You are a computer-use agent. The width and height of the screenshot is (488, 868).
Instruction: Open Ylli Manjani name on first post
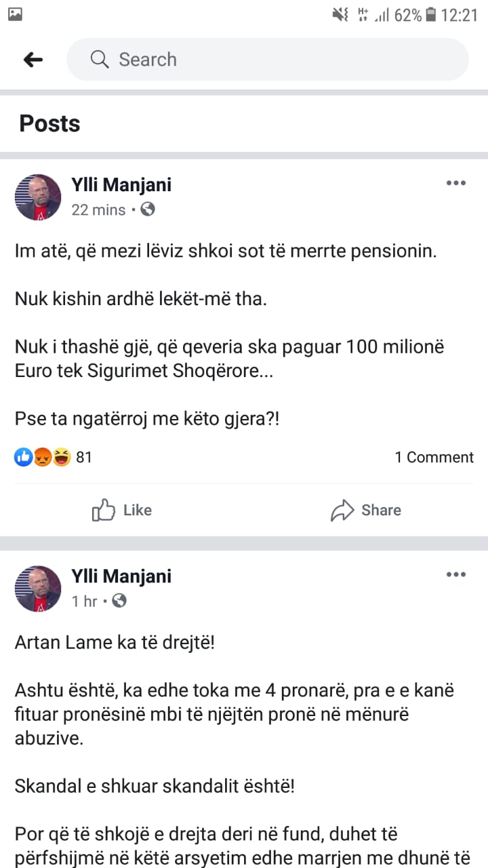pos(121,184)
